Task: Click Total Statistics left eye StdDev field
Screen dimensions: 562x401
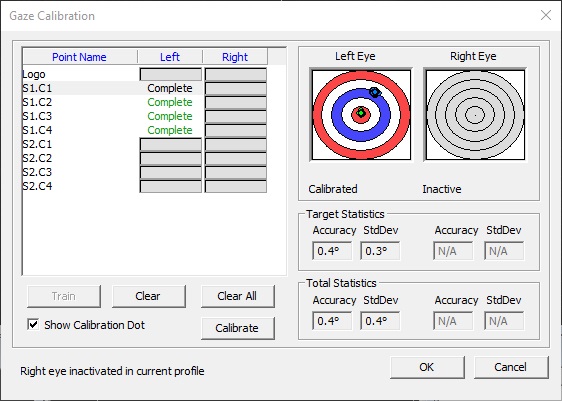Action: [x=380, y=321]
